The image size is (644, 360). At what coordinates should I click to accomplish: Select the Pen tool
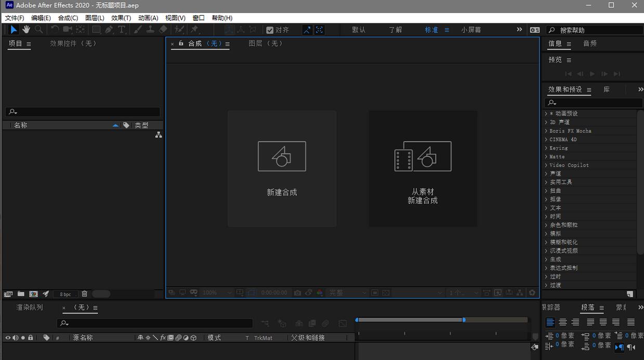[x=109, y=30]
